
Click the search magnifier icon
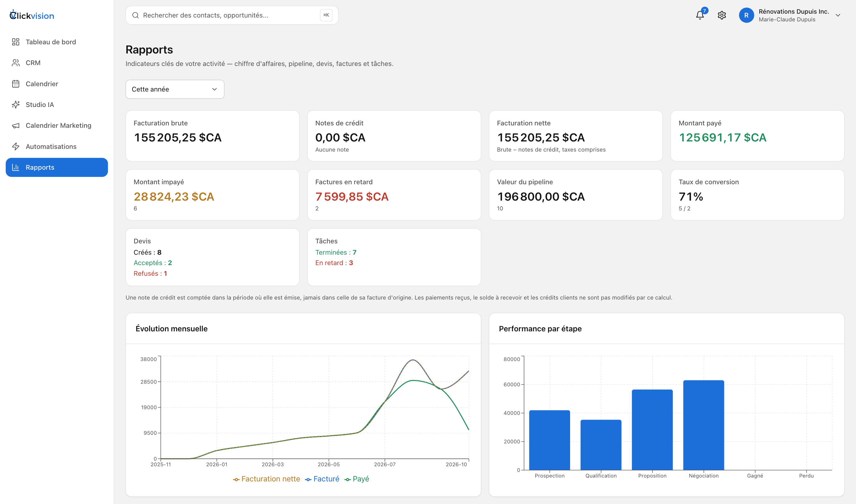tap(136, 15)
